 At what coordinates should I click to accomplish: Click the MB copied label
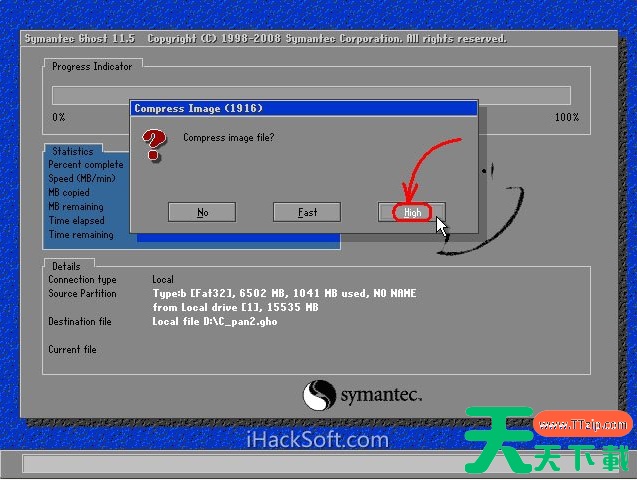69,192
